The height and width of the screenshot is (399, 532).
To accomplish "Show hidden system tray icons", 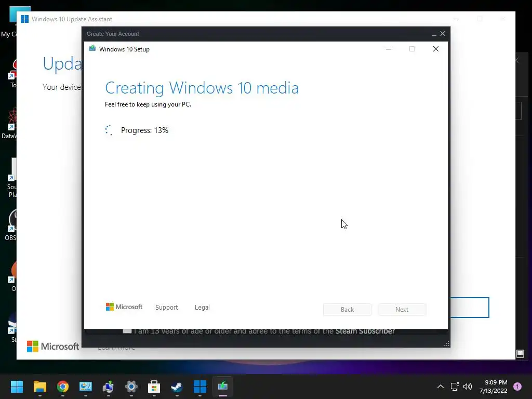I will pos(441,386).
